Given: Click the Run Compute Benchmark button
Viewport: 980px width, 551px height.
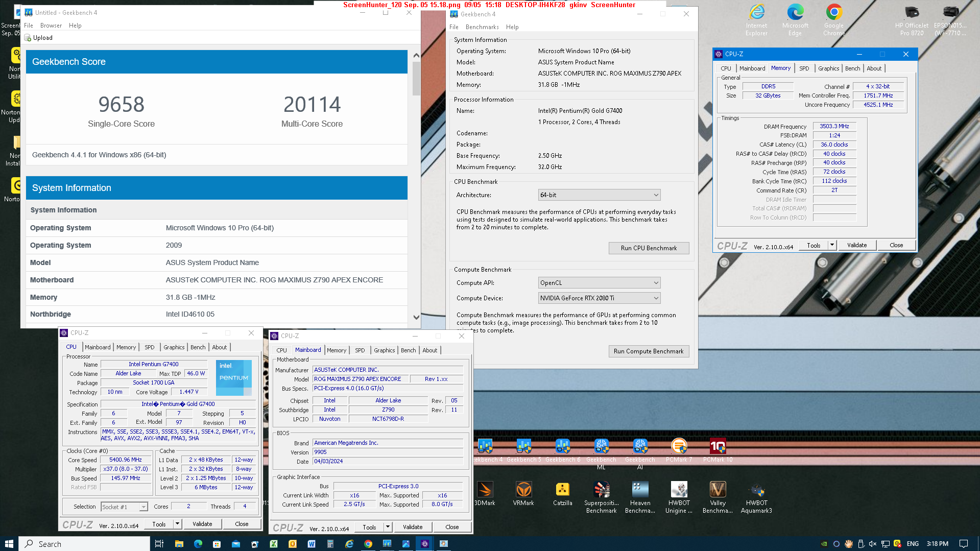Looking at the screenshot, I should point(649,351).
